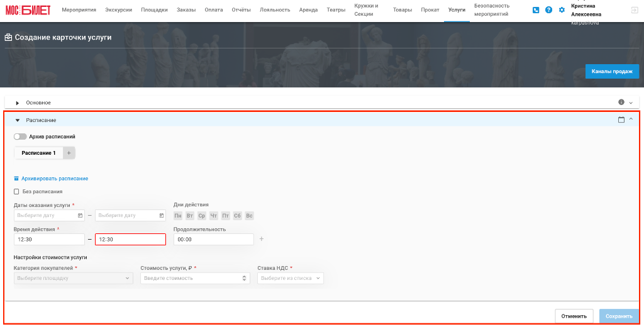Click the logout icon at top right
The height and width of the screenshot is (329, 644).
pyautogui.click(x=635, y=10)
